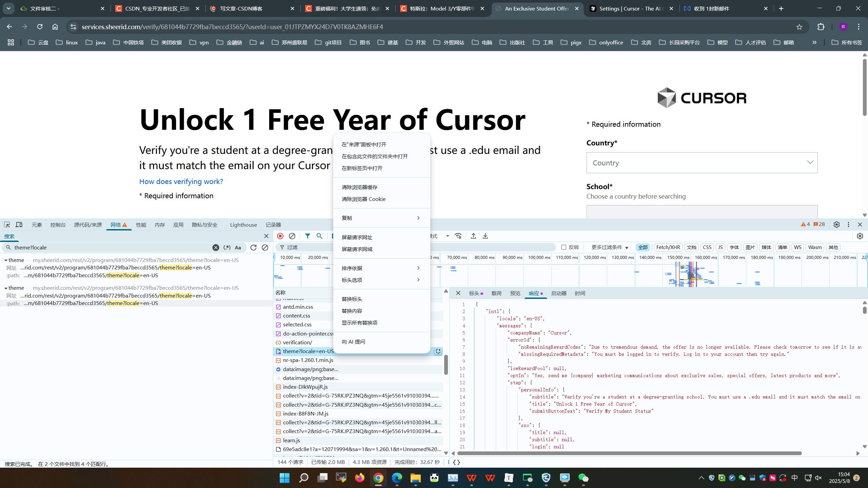Viewport: 868px width, 488px height.
Task: Toggle regular expression search option
Action: coord(227,247)
